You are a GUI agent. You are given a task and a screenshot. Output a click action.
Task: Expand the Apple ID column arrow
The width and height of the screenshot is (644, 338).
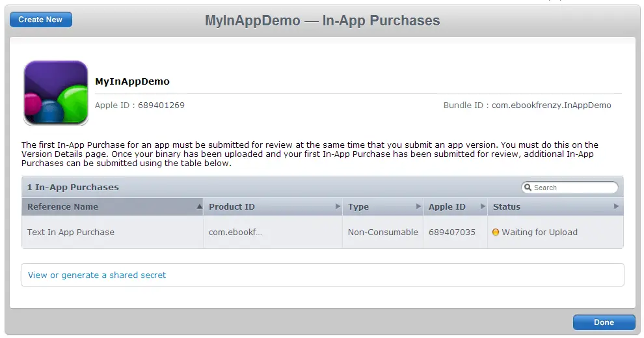coord(483,206)
